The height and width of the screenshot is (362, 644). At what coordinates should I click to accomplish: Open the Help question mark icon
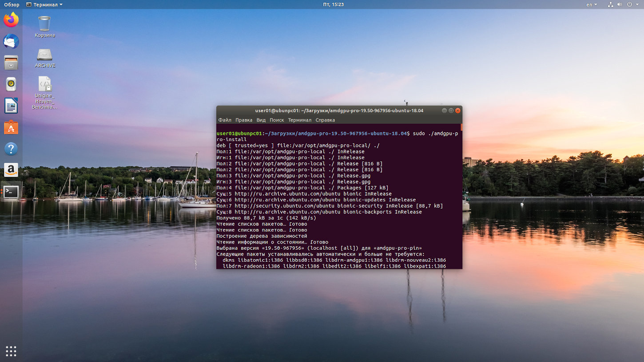point(11,149)
